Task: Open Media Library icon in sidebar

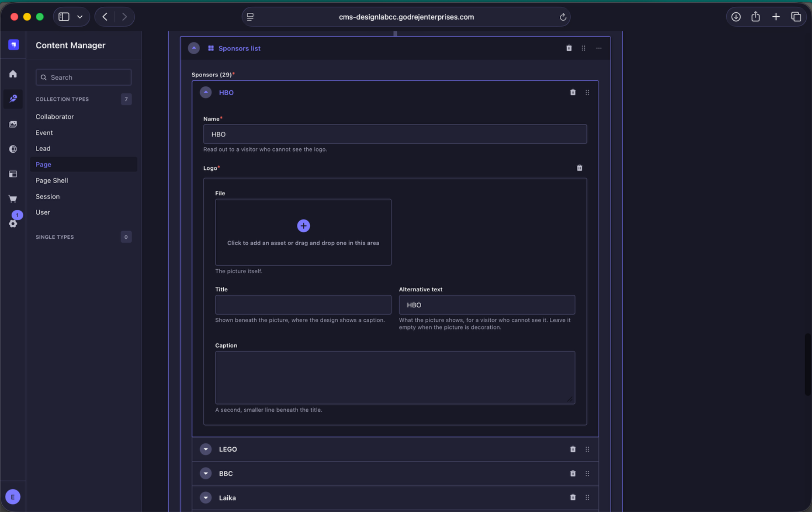Action: click(13, 124)
